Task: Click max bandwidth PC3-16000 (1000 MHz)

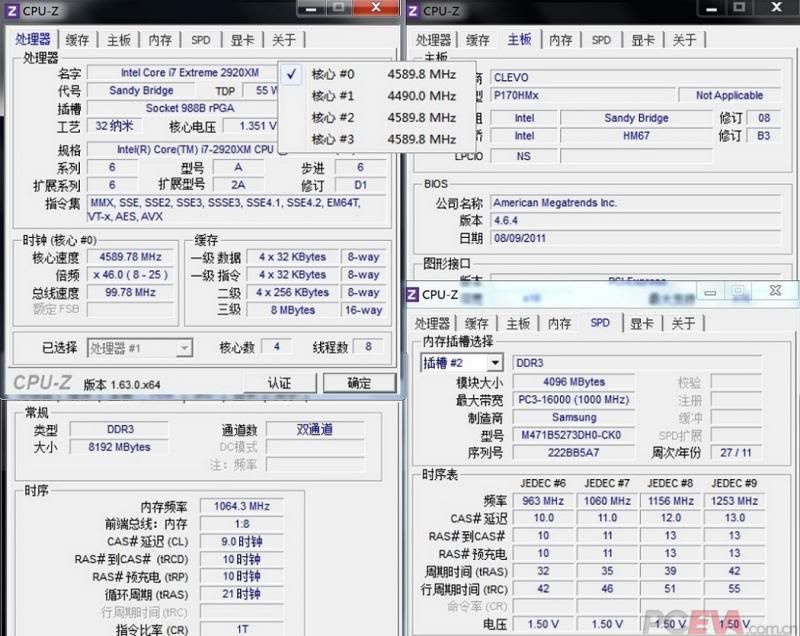Action: 574,400
